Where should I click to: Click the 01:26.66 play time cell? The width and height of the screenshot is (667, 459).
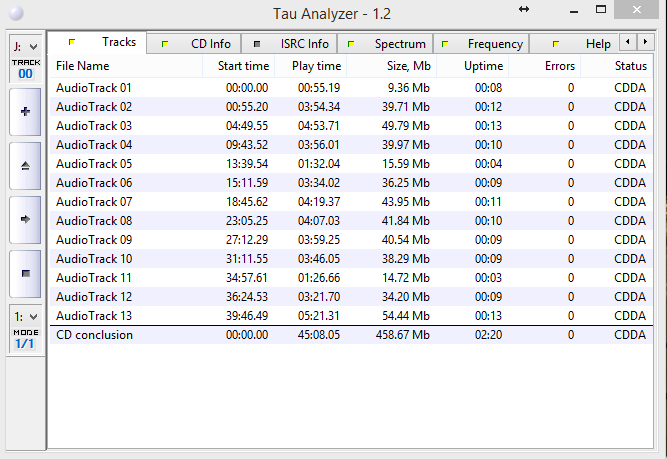(x=319, y=278)
